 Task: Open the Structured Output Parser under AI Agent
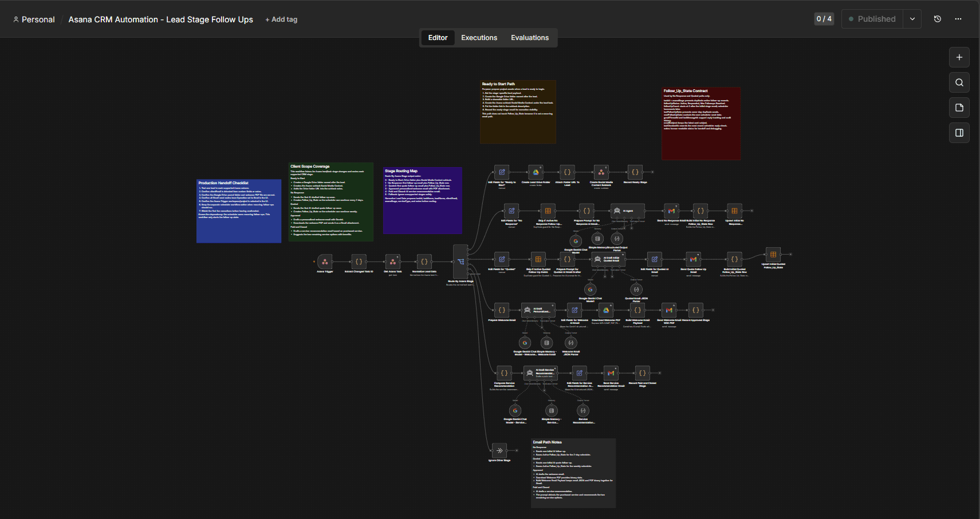coord(617,239)
